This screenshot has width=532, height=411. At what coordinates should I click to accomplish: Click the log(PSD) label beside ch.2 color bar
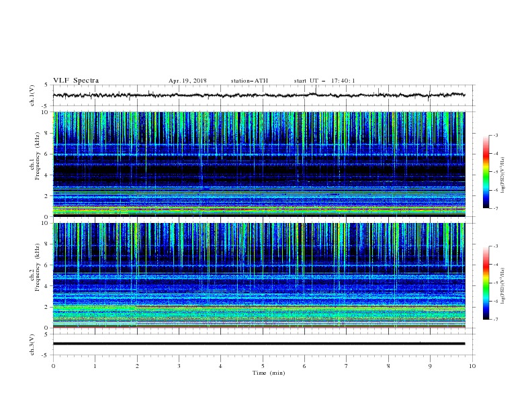tap(503, 285)
